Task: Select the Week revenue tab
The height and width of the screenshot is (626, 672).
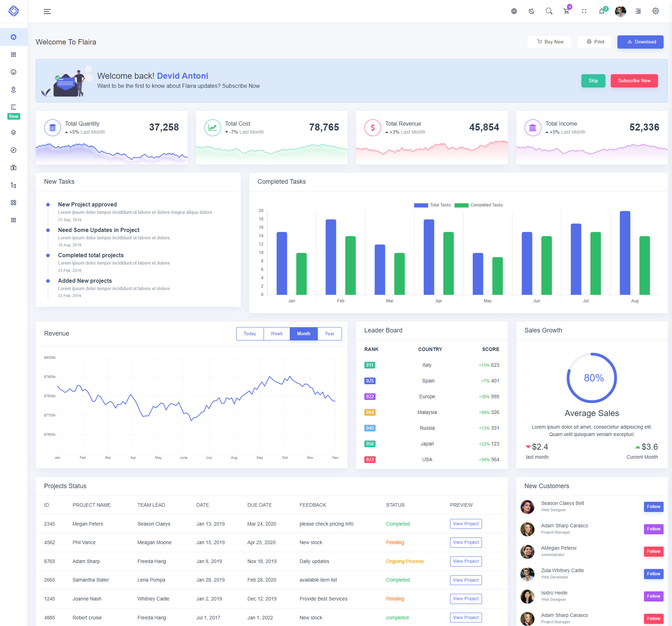Action: point(276,333)
